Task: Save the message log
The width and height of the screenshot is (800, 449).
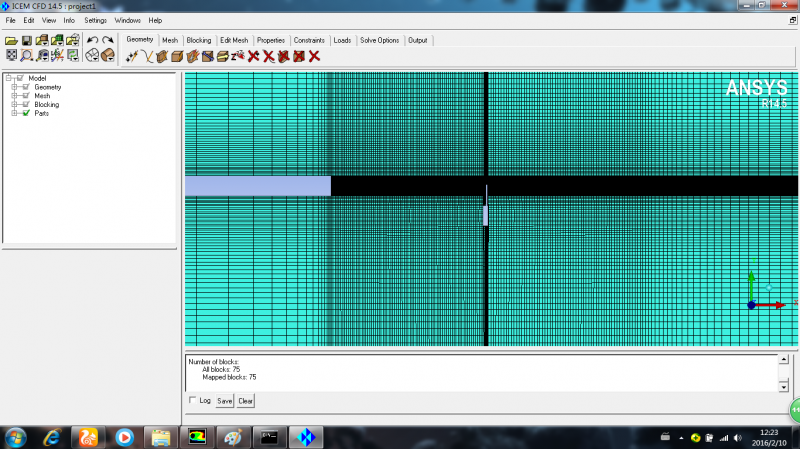Action: point(224,401)
